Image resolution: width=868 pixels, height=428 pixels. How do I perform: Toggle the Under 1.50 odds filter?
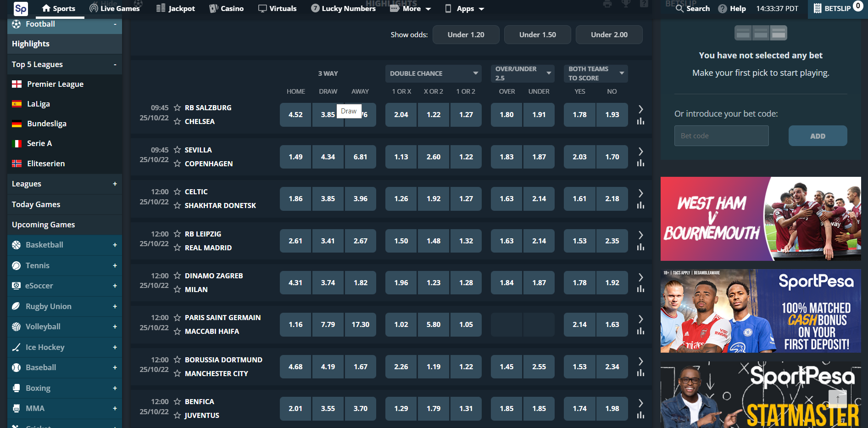point(537,35)
